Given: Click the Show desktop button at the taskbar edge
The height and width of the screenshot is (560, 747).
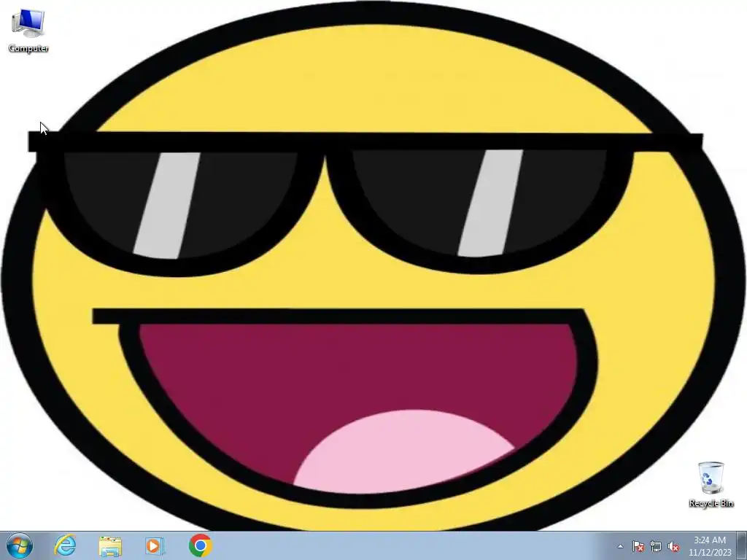Looking at the screenshot, I should 741,545.
